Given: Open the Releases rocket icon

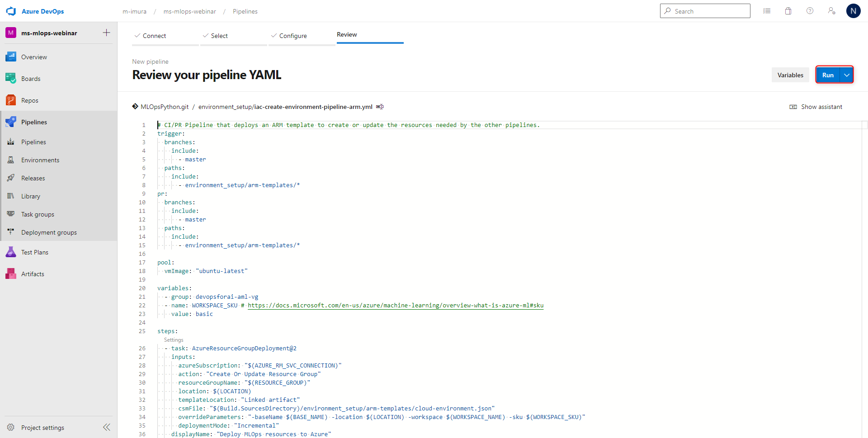Looking at the screenshot, I should (x=11, y=178).
